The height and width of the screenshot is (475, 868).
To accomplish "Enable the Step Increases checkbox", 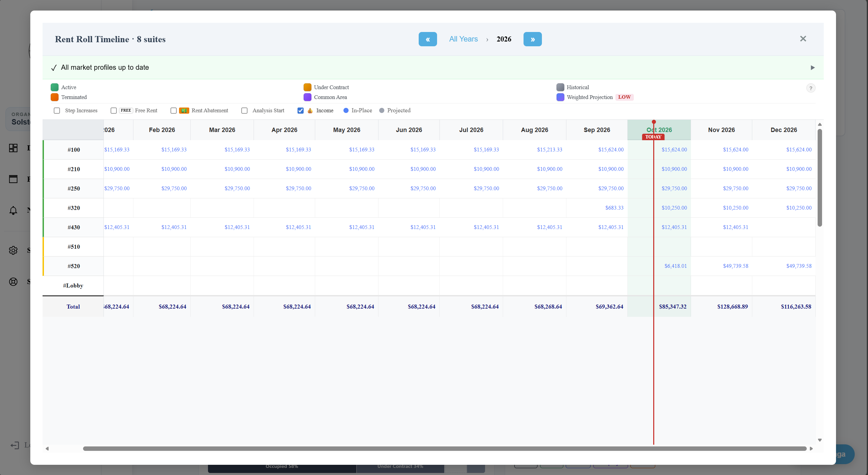I will pos(57,111).
